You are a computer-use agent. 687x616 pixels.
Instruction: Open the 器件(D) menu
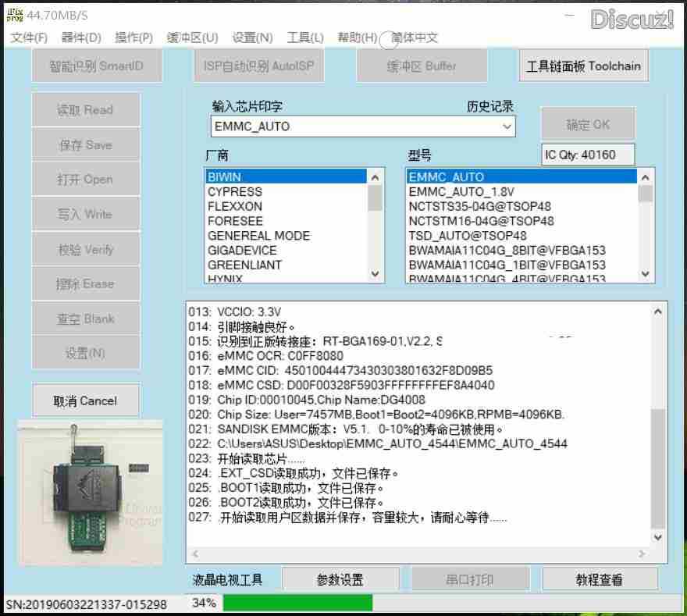[81, 37]
